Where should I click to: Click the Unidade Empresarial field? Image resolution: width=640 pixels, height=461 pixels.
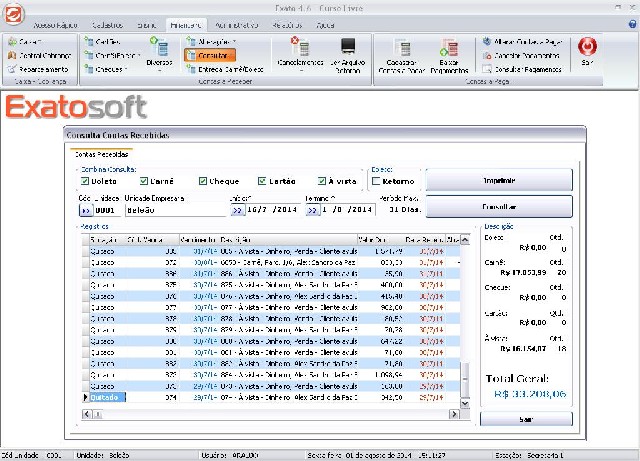(175, 210)
